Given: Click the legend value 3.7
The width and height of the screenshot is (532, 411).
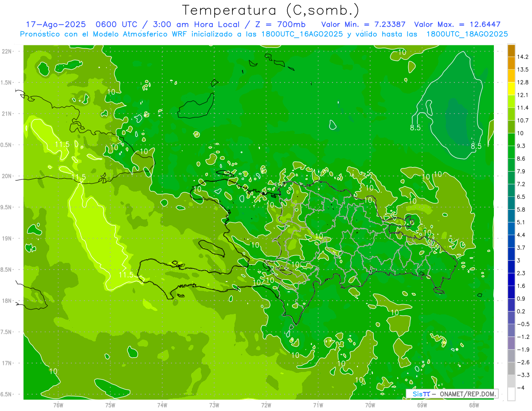Looking at the screenshot, I should [x=522, y=247].
